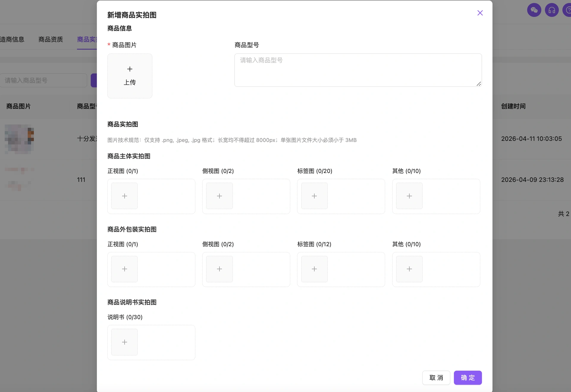Screen dimensions: 571x392
Task: Add image to 外包装 正视图 (0/1)
Action: (124, 269)
